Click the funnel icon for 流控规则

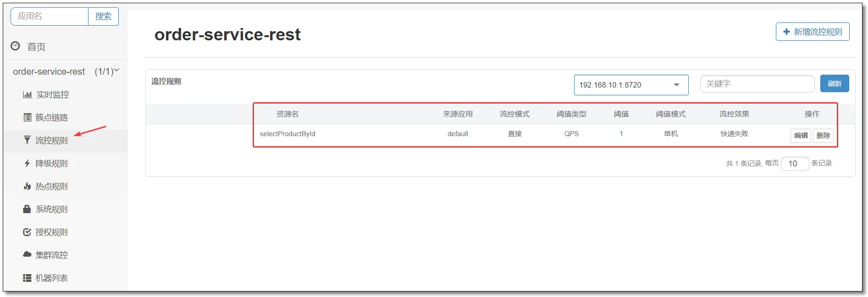27,140
